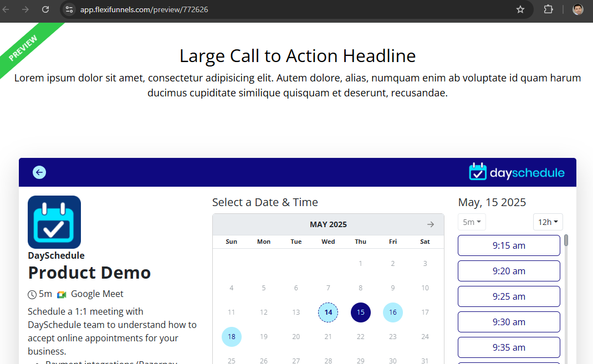This screenshot has width=593, height=364.
Task: Click the Google Meet icon
Action: [62, 294]
